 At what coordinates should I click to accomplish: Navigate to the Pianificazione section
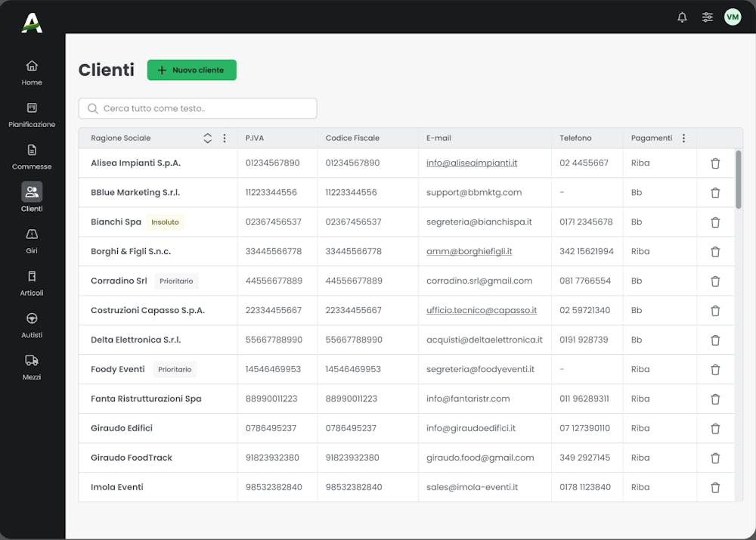tap(31, 113)
